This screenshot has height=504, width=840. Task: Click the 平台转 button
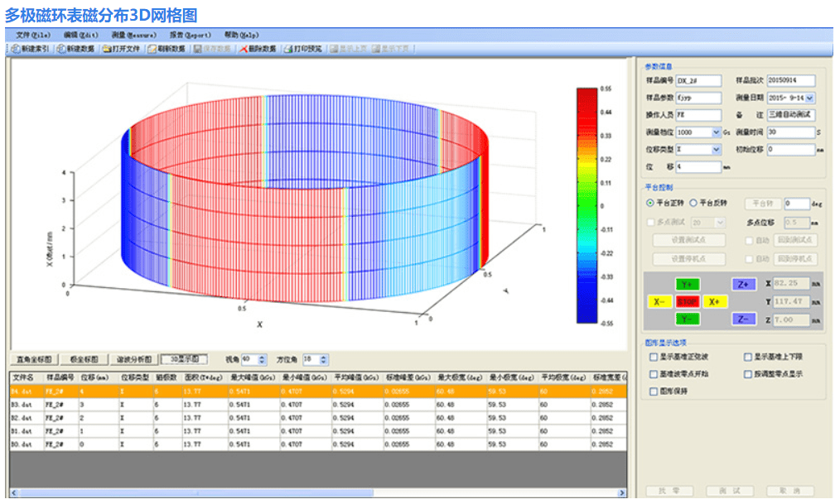pos(762,204)
